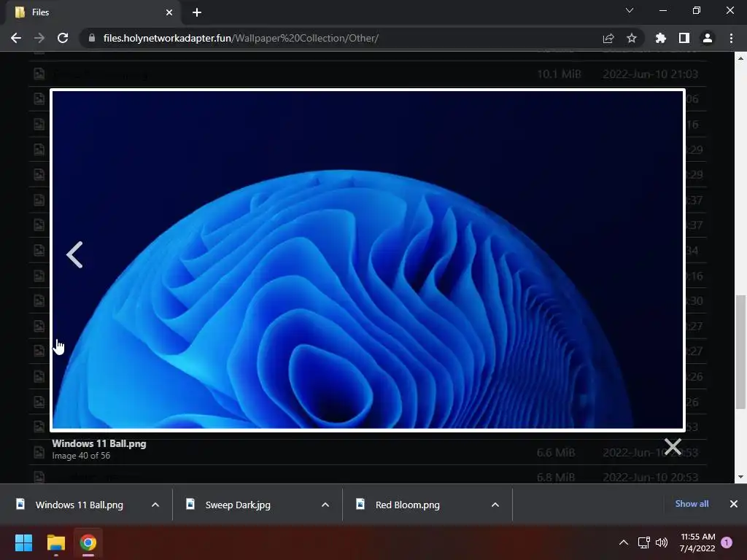Image resolution: width=747 pixels, height=560 pixels.
Task: Open the Windows Start menu
Action: pos(23,542)
